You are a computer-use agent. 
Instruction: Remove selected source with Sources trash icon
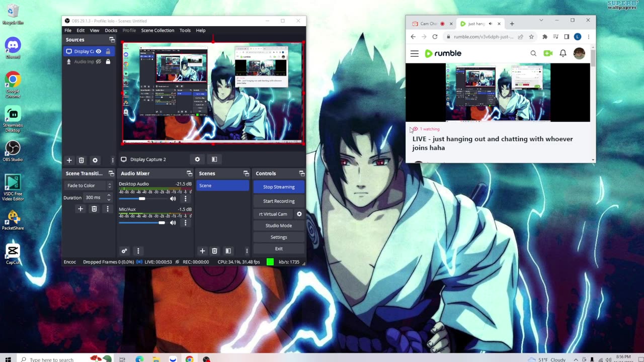(82, 160)
